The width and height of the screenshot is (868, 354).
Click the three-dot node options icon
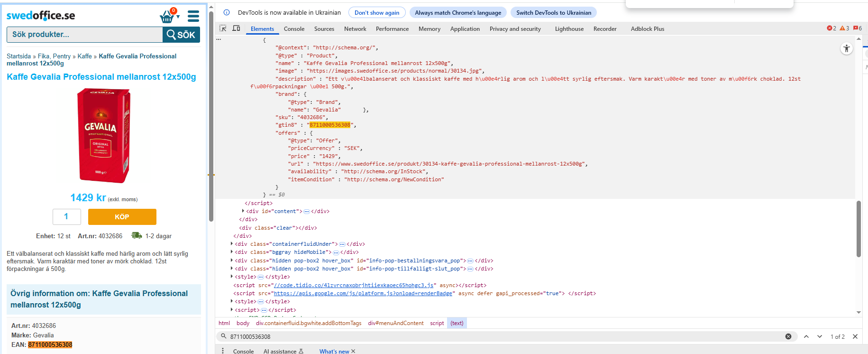219,39
